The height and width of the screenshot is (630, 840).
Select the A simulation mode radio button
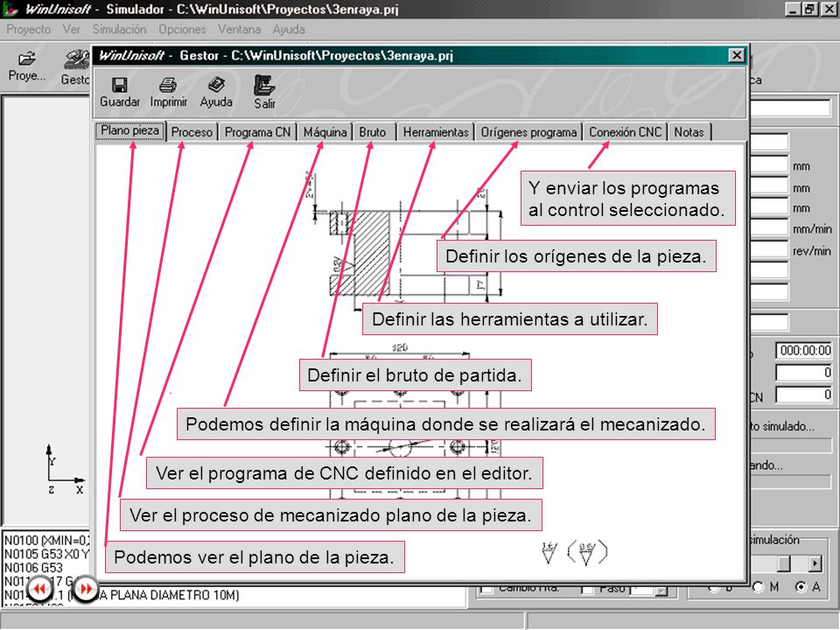pyautogui.click(x=801, y=587)
